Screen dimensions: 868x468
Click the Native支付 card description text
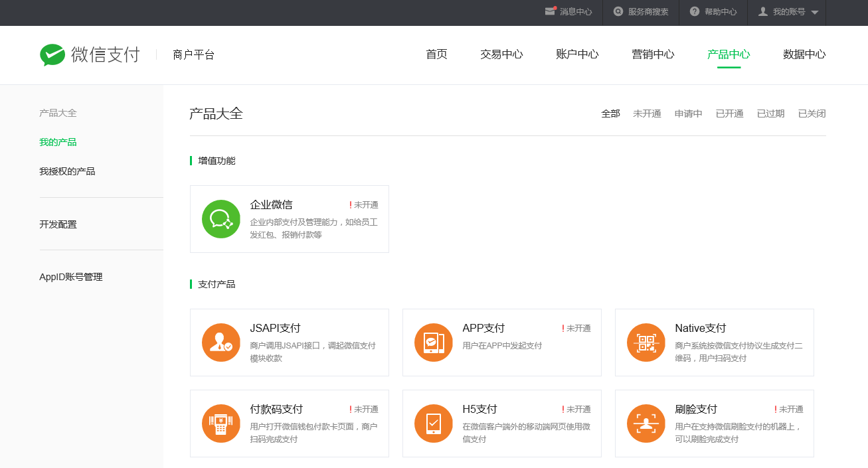[738, 352]
